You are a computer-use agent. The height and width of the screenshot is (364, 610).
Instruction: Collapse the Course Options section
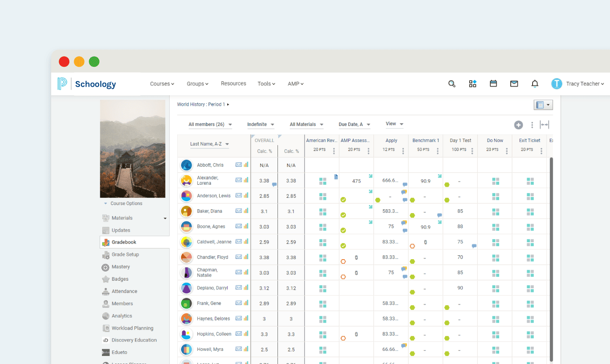[105, 203]
